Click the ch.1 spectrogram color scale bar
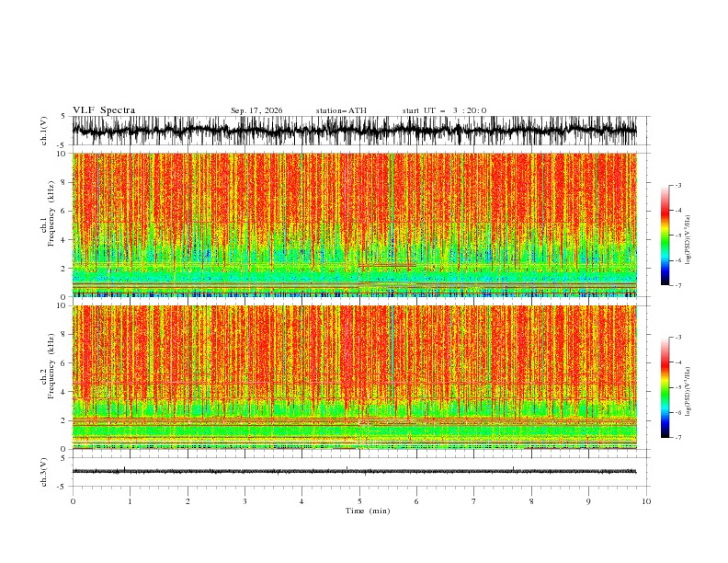 pos(665,236)
